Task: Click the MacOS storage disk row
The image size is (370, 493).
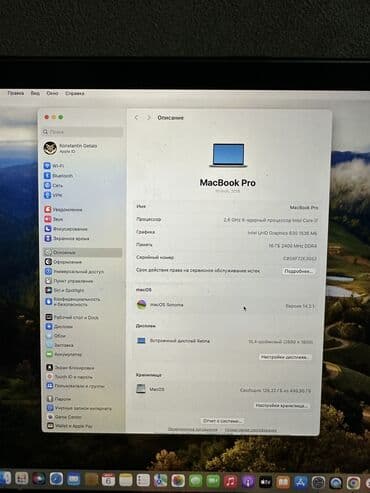Action: tap(224, 389)
